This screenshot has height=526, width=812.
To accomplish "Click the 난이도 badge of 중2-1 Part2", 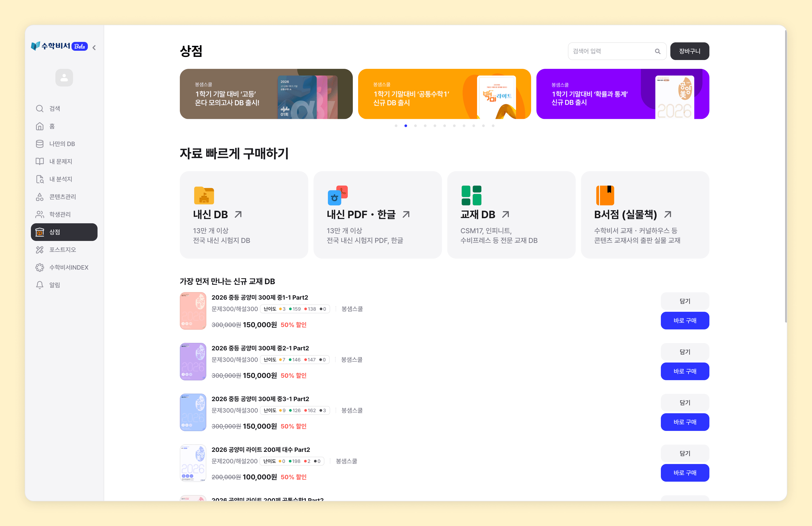I will pyautogui.click(x=295, y=360).
